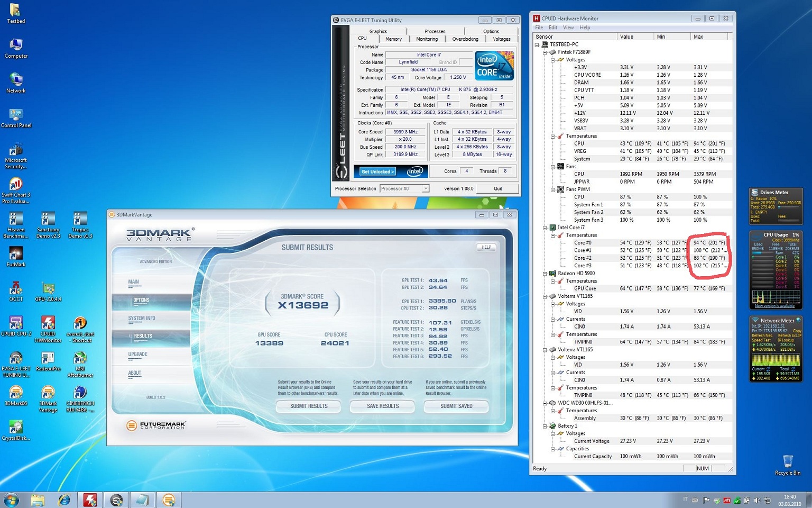Click HELP button in 3DMark Vantage

[x=486, y=247]
